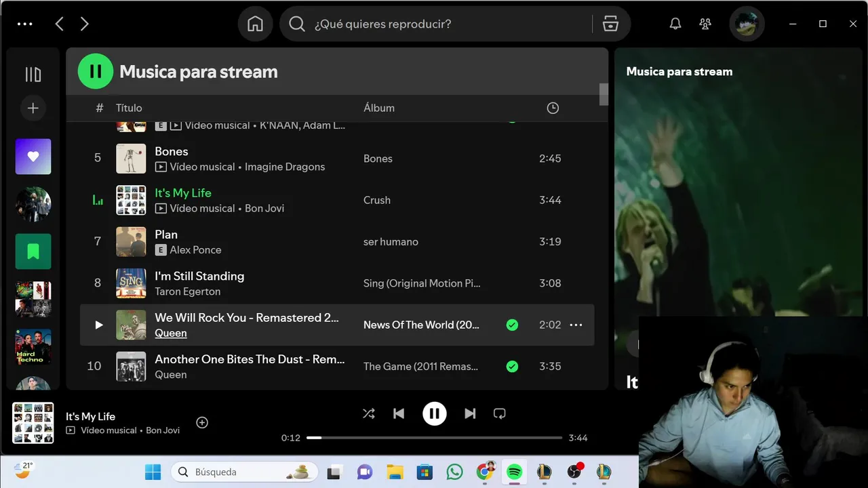Image resolution: width=868 pixels, height=488 pixels.
Task: Select the Plan track title
Action: point(166,235)
